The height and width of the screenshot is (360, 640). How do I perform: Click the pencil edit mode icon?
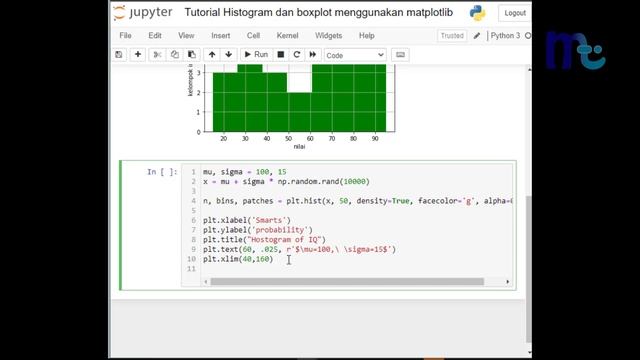pos(477,36)
